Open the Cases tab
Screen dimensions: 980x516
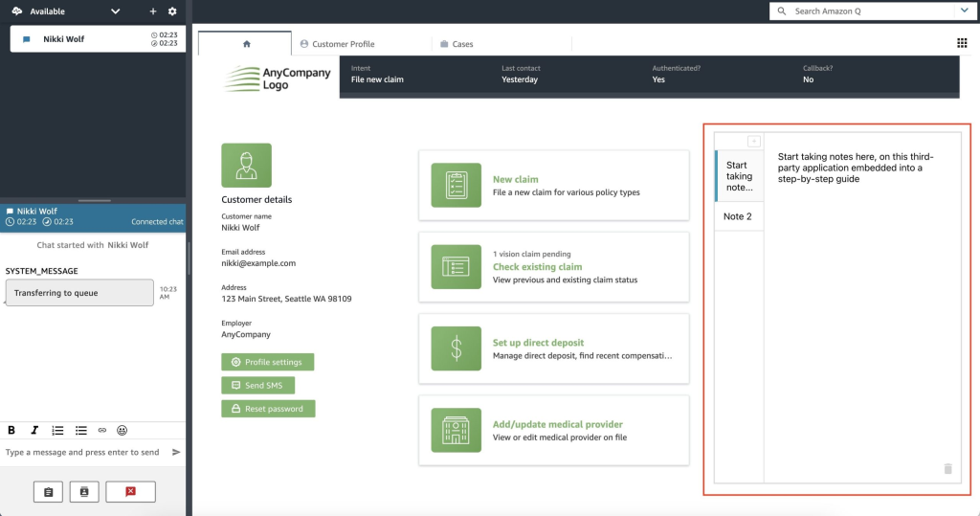[x=457, y=44]
